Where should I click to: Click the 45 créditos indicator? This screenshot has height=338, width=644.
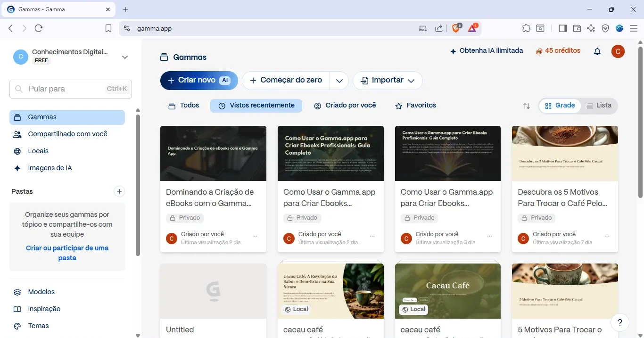[x=558, y=51]
